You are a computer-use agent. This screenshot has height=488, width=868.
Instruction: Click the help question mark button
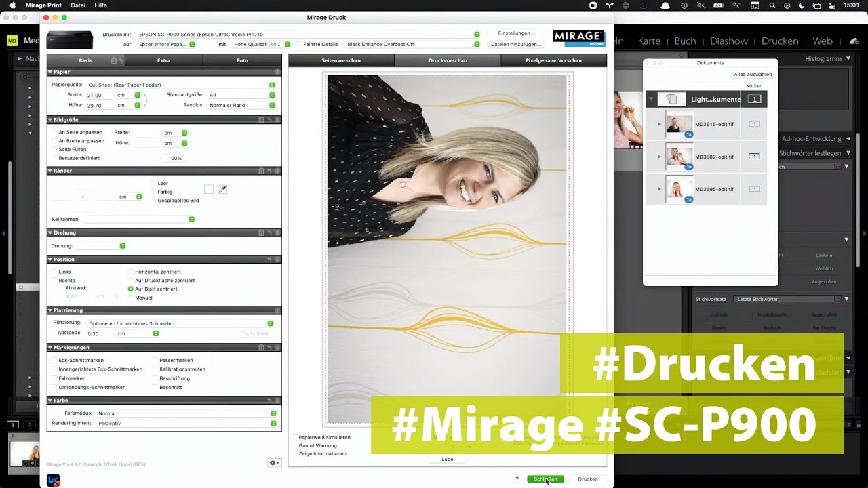[x=517, y=479]
